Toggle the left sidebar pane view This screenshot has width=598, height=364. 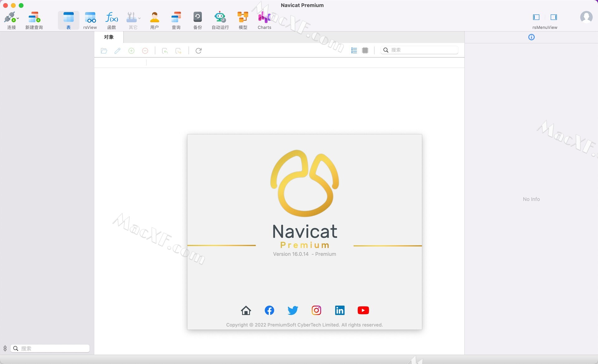pos(536,17)
